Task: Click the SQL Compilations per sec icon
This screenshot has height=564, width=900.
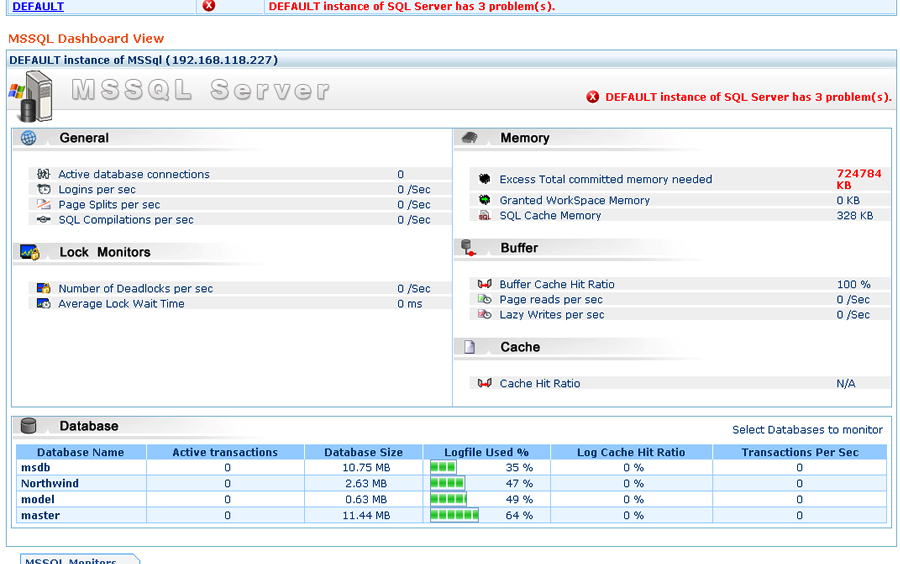Action: [44, 219]
